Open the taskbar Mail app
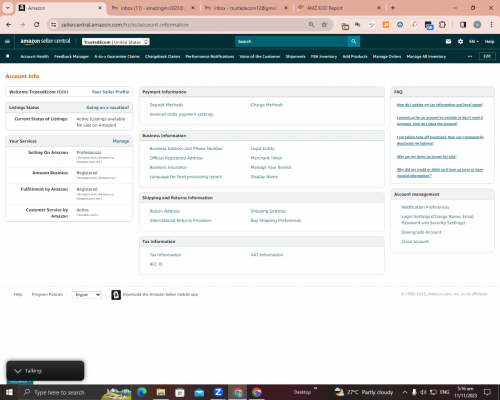500x400 pixels. [199, 392]
